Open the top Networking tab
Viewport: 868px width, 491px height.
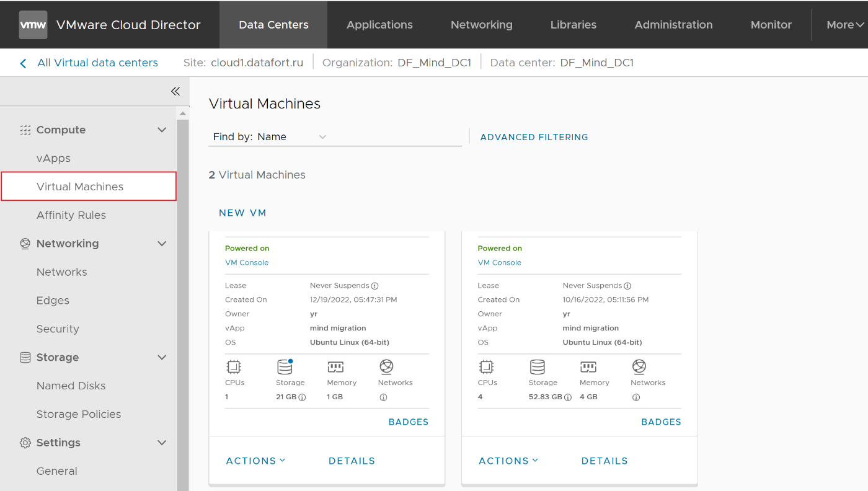coord(482,25)
